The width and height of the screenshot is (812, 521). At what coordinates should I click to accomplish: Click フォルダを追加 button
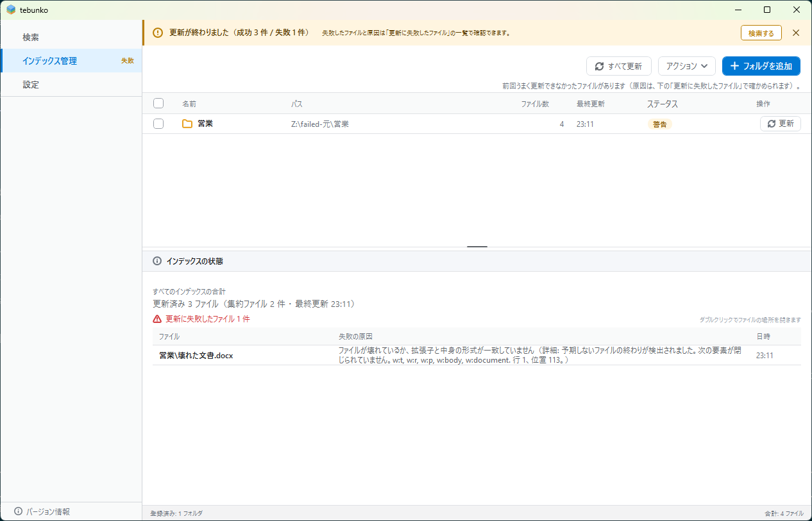coord(761,66)
